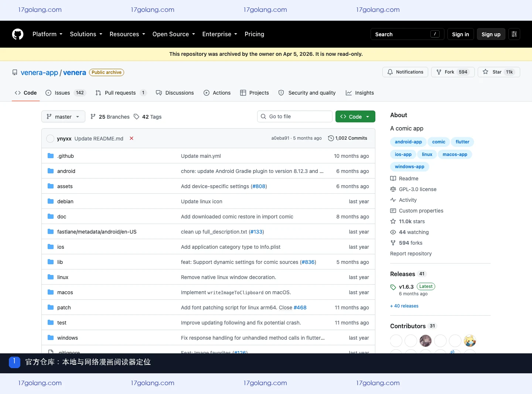Open the Readme link in About
532x394 pixels.
coord(404,179)
